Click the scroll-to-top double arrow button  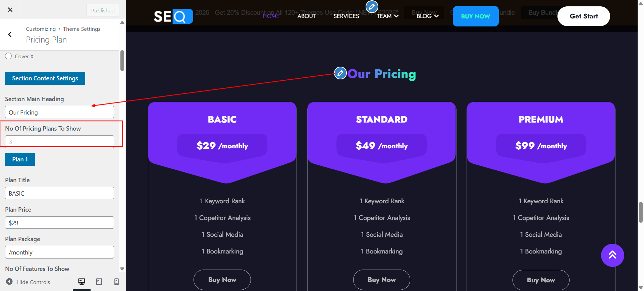[612, 255]
